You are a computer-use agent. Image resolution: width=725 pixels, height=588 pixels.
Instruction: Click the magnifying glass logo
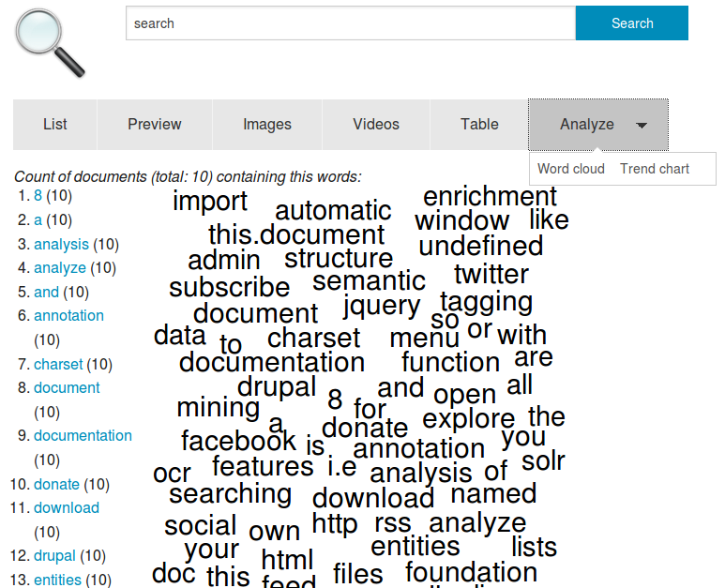pos(50,42)
